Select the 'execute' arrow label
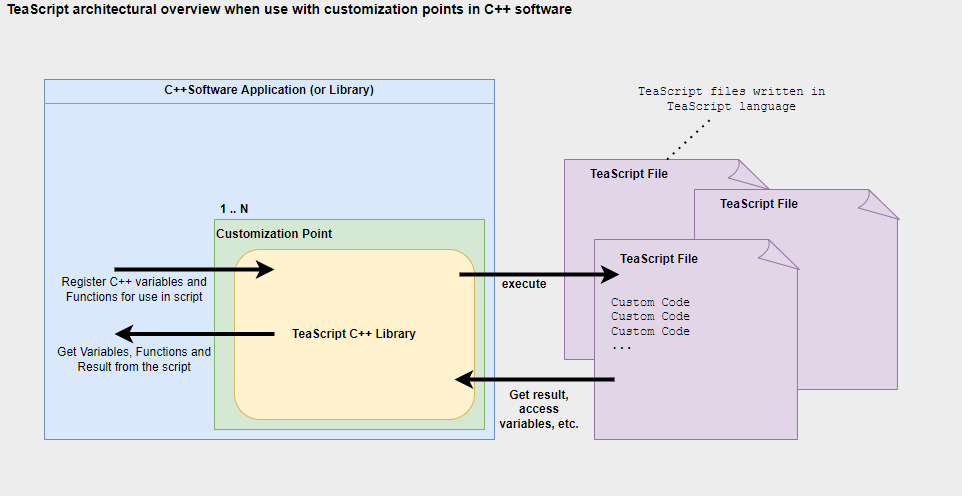The width and height of the screenshot is (962, 496). pos(524,284)
